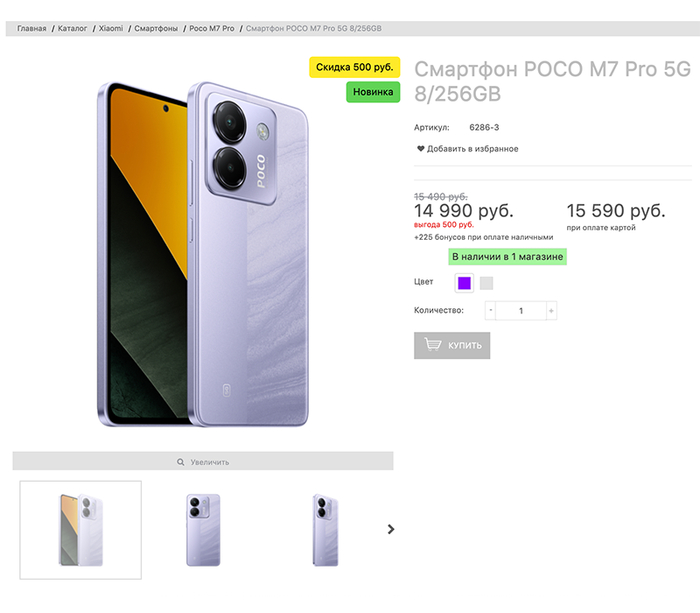Go to Каталог breadcrumb

[72, 29]
